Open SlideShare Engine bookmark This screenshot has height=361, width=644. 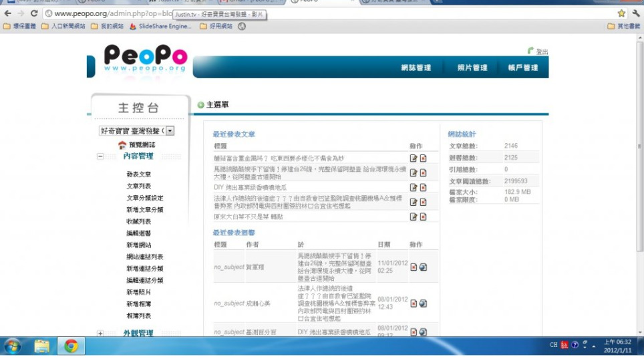point(164,26)
